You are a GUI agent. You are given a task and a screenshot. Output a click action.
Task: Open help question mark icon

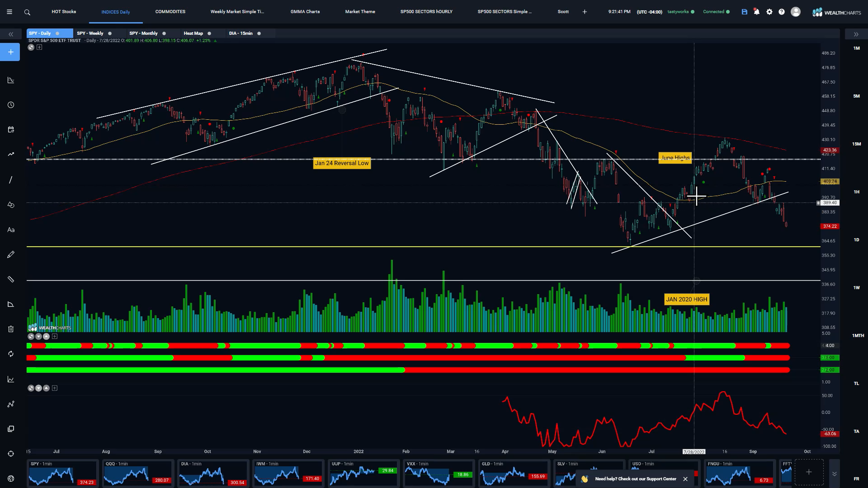tap(782, 12)
